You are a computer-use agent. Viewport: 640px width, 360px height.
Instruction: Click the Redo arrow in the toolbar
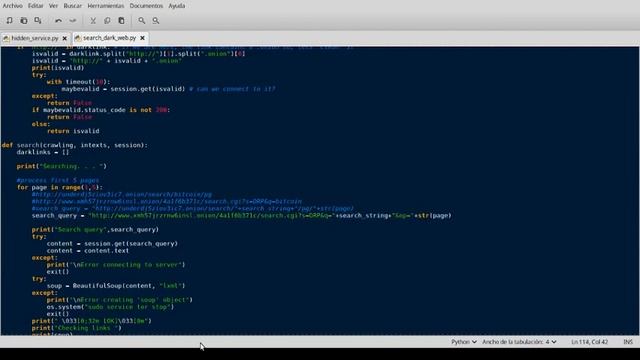73,20
